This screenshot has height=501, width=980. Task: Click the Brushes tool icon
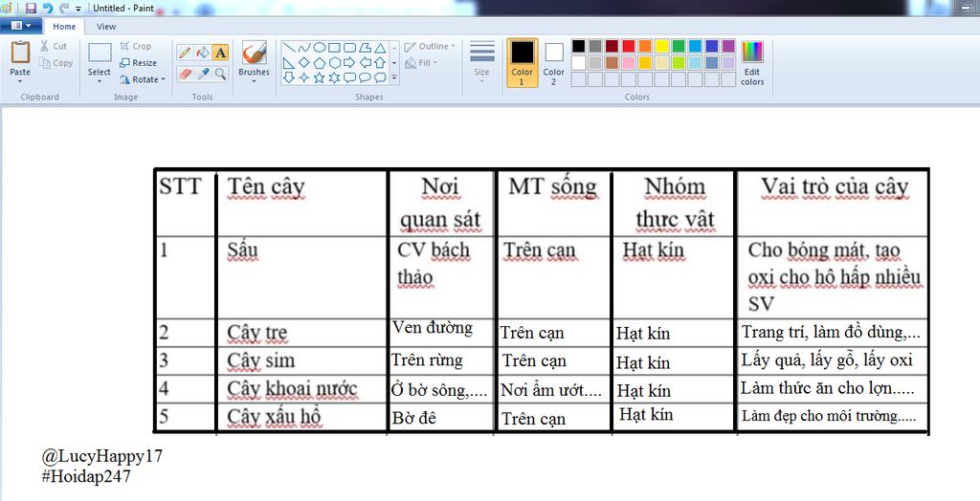pos(254,53)
